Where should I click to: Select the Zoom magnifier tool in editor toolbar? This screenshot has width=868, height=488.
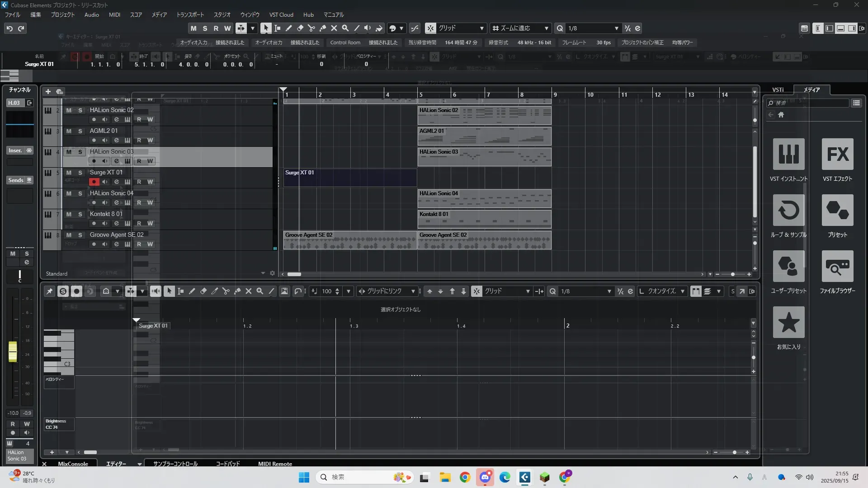pyautogui.click(x=260, y=291)
